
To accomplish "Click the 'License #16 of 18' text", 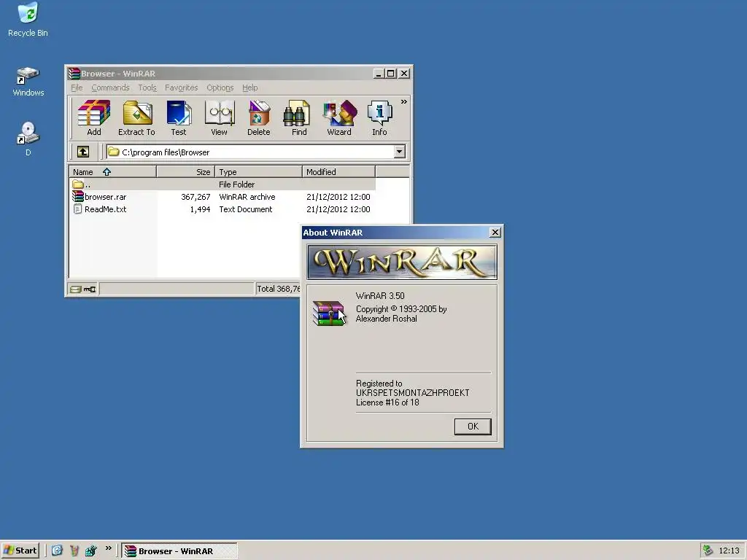I will 387,402.
